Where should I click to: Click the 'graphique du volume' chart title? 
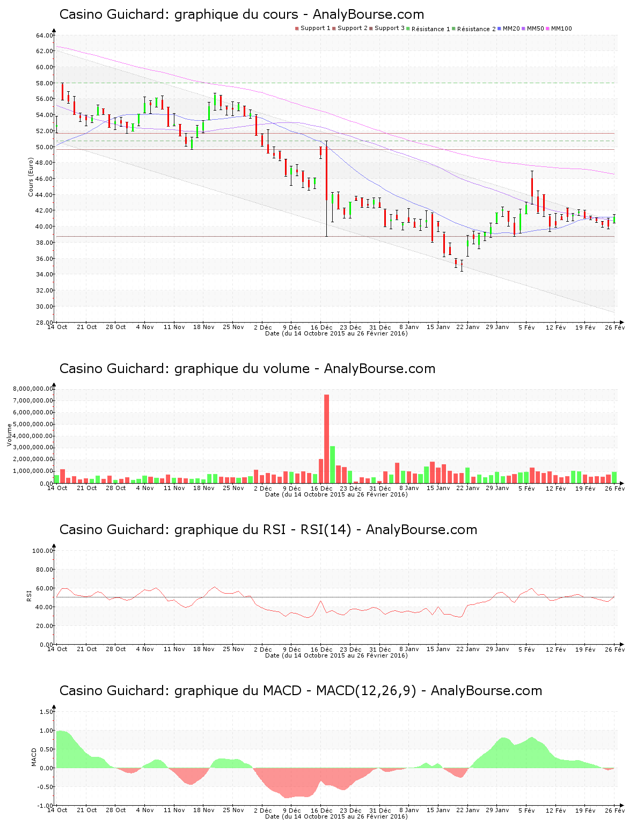point(247,369)
